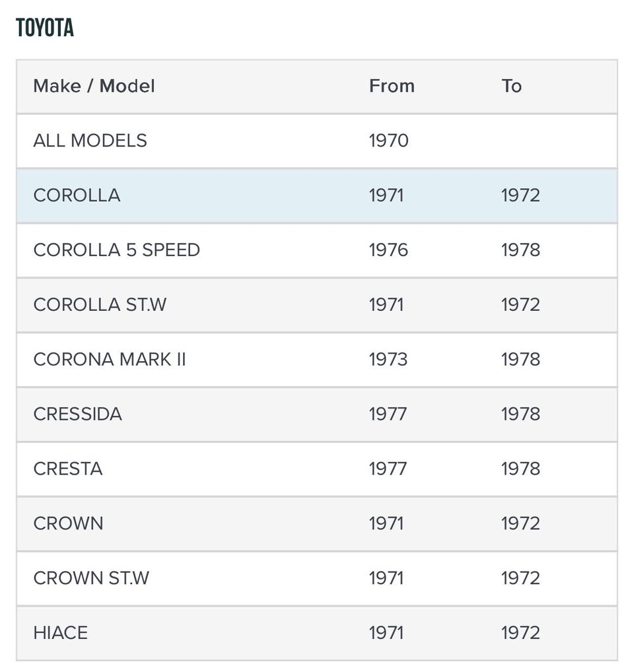Image resolution: width=634 pixels, height=672 pixels.
Task: Click the CRESSIDA row's 1977 From year
Action: tap(388, 415)
